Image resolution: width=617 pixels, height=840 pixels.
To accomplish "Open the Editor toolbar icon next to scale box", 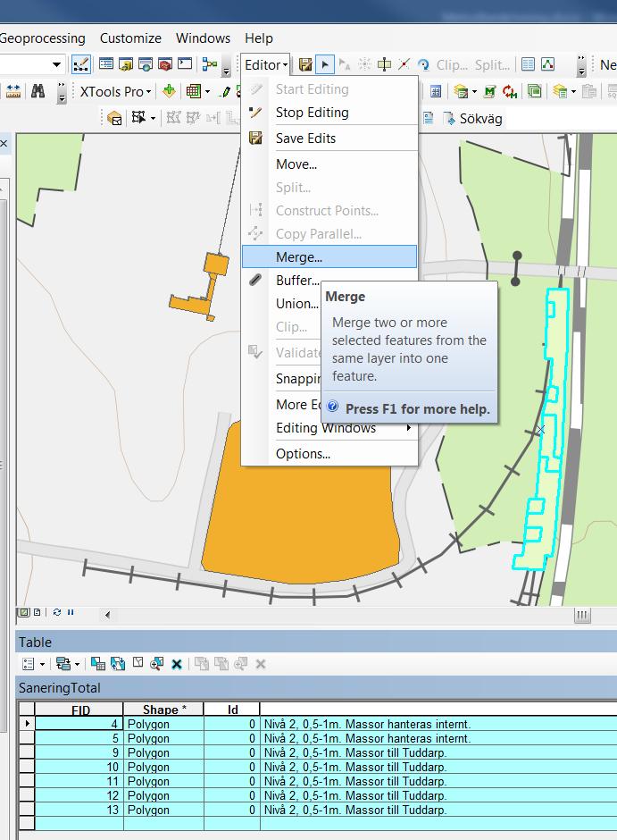I will [x=80, y=65].
